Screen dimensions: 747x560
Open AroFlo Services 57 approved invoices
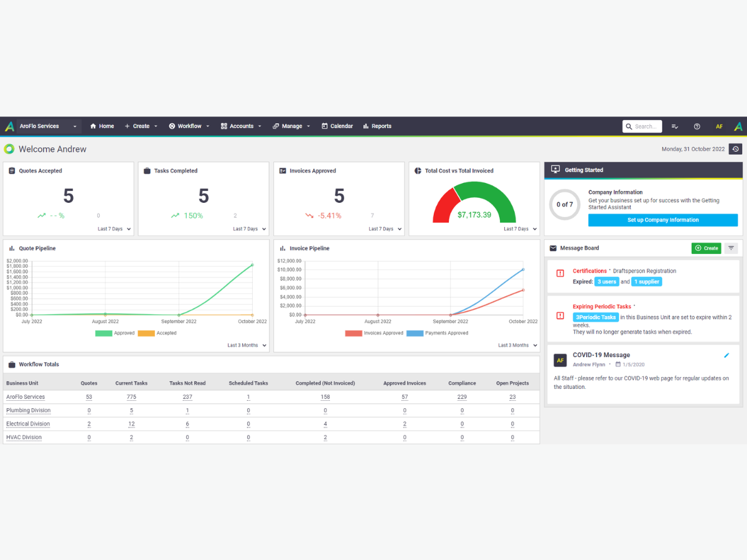coord(405,397)
